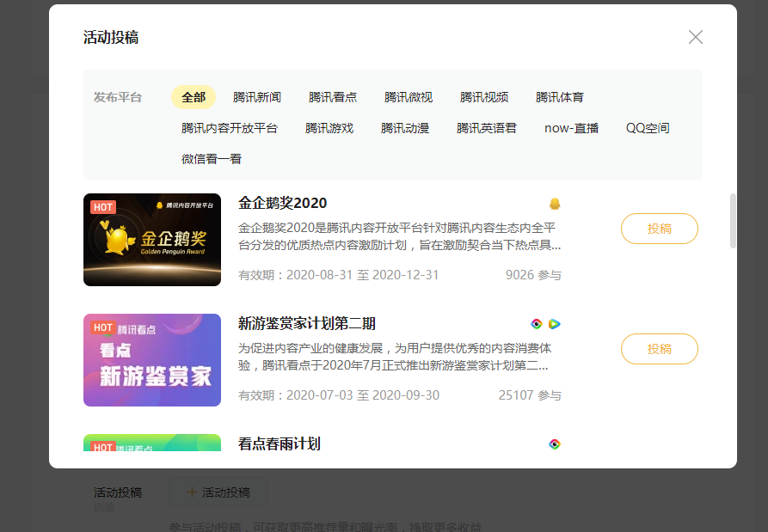Open the 金企鹅奖 Golden Penguin Award thumbnail
The image size is (768, 532).
point(152,240)
